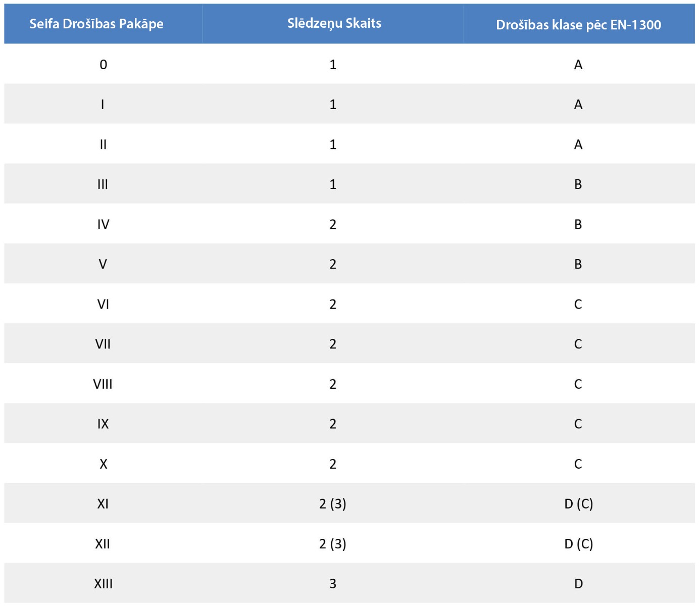Click the grade VIII cell
700x606 pixels.
pos(103,384)
